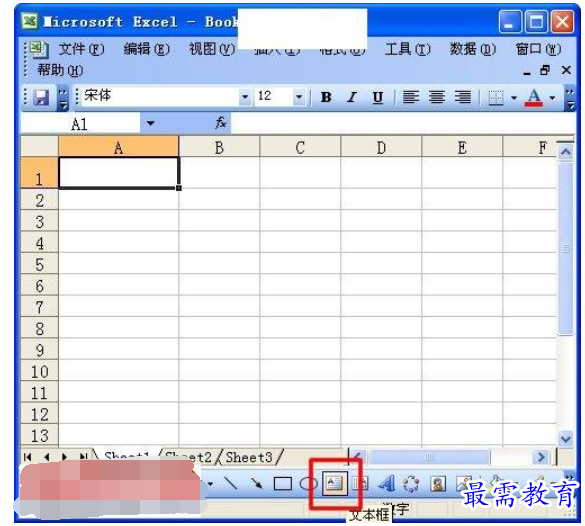Open the 帮助(H) menu
Viewport: 585px width, 526px height.
click(60, 70)
